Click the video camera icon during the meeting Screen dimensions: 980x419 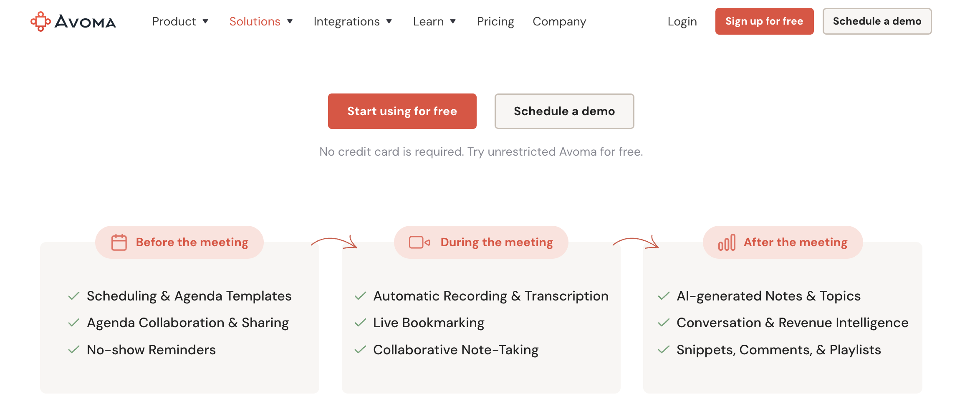[x=419, y=242]
